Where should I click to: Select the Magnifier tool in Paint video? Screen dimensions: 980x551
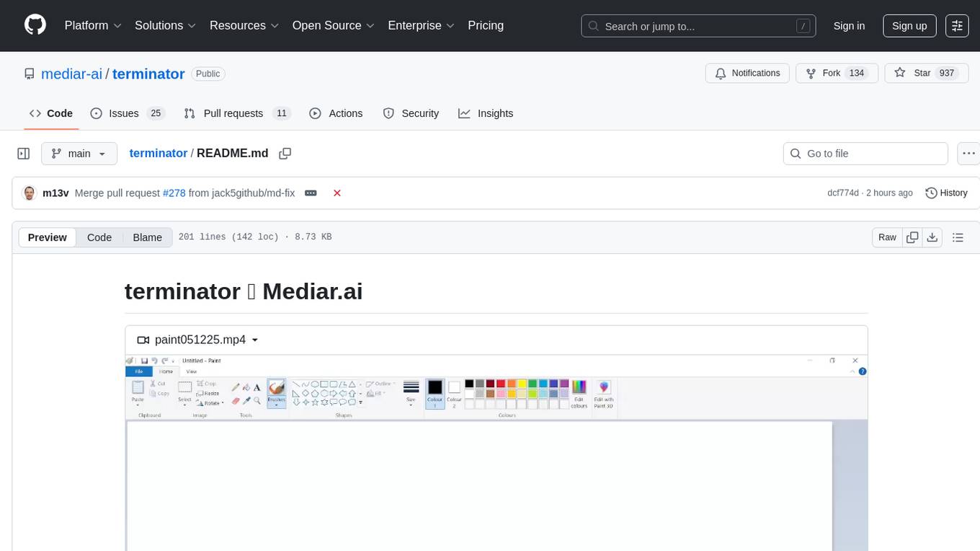[257, 400]
